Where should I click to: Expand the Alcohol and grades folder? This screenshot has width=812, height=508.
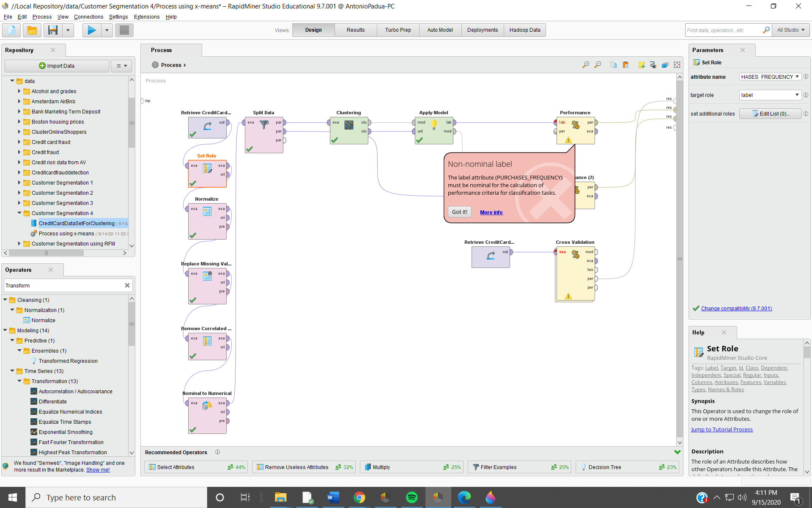pos(19,91)
